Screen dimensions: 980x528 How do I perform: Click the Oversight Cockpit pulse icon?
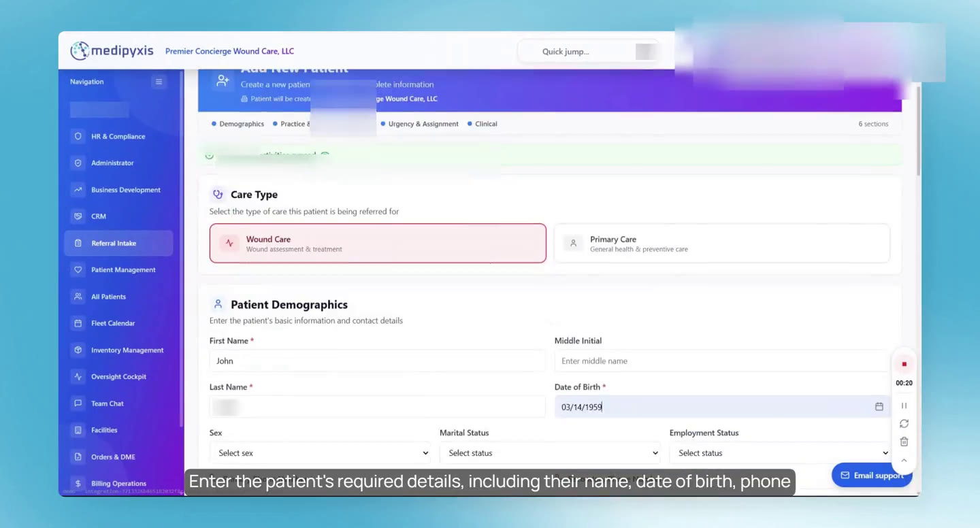[x=78, y=377]
